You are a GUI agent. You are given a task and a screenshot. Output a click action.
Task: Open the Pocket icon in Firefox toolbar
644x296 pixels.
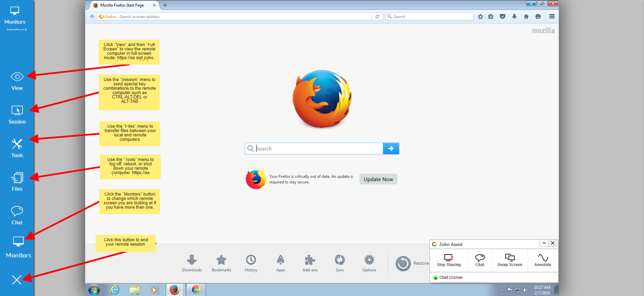point(502,16)
